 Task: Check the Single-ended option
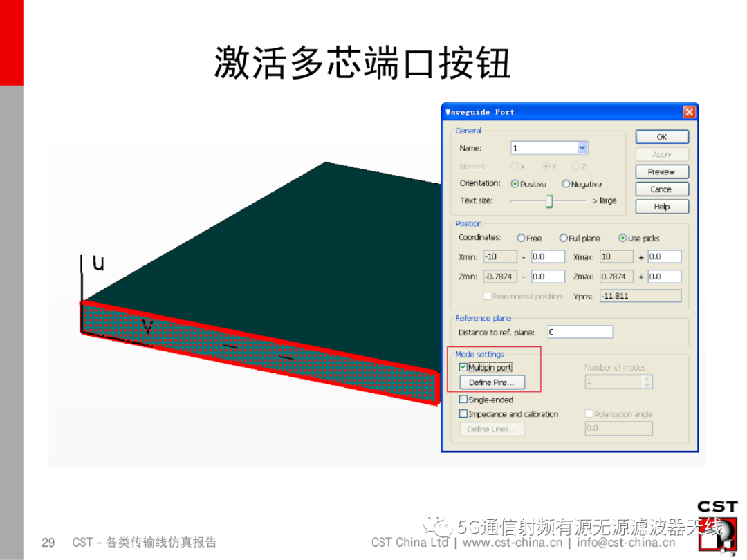(x=462, y=400)
